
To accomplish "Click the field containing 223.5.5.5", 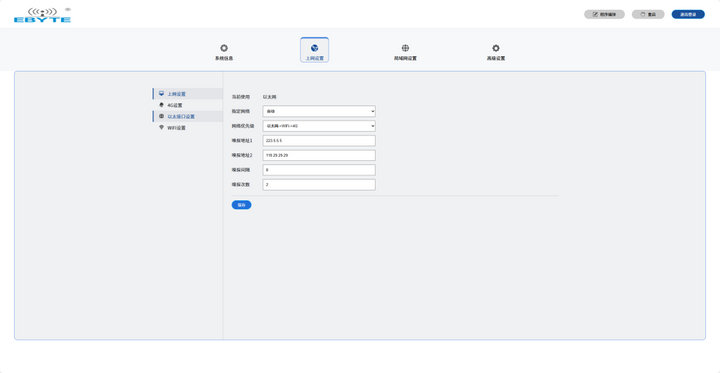I will click(319, 141).
